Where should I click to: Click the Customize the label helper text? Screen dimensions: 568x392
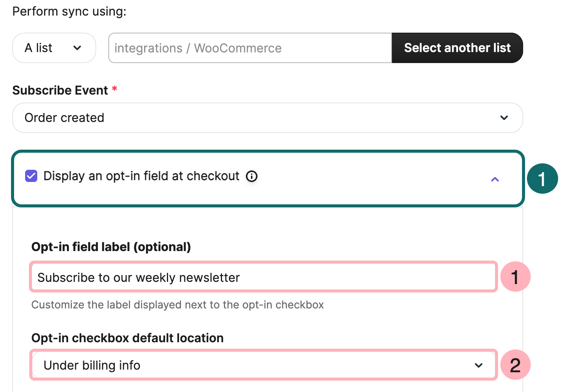(178, 305)
